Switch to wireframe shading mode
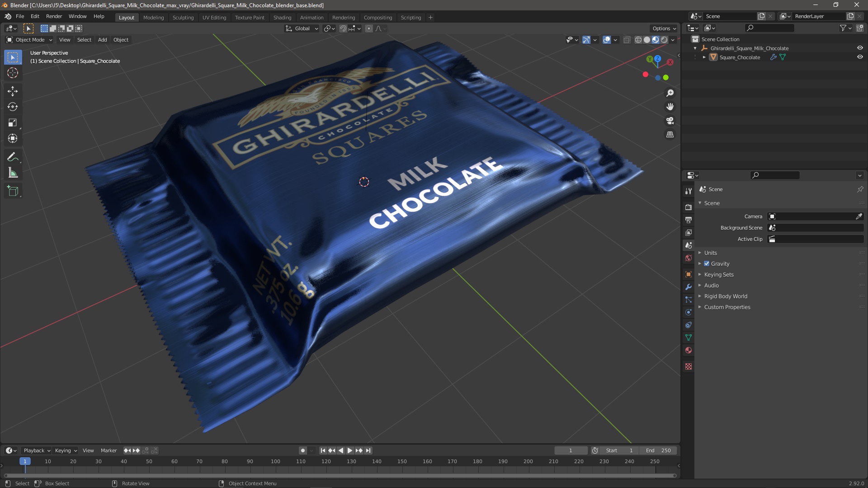This screenshot has height=488, width=868. [x=638, y=40]
